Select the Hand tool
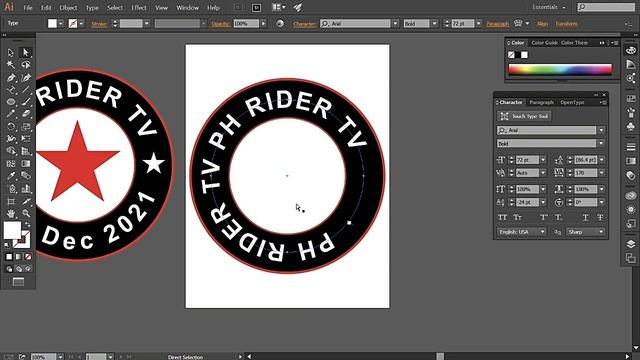Image resolution: width=640 pixels, height=360 pixels. pyautogui.click(x=11, y=213)
